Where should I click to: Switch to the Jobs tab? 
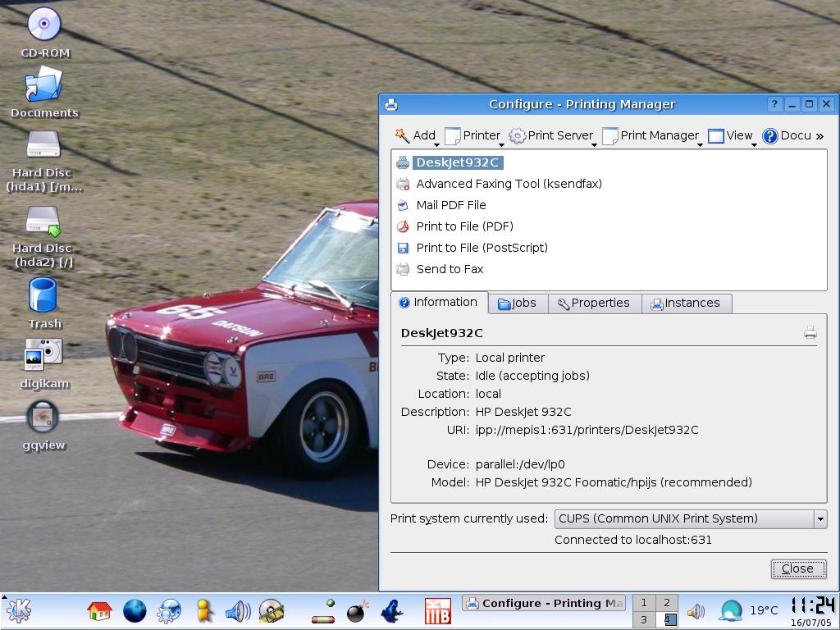pos(518,304)
